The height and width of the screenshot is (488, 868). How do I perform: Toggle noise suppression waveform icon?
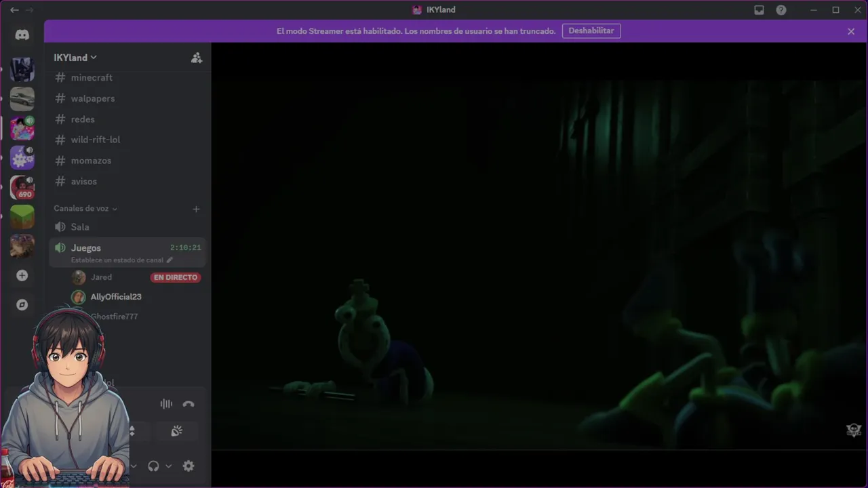[166, 404]
